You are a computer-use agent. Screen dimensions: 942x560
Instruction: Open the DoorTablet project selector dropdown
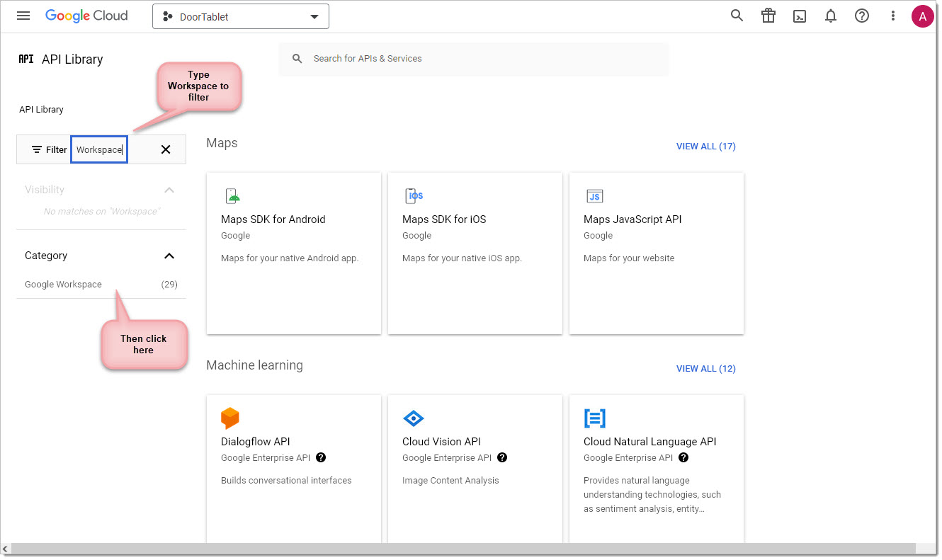click(241, 16)
